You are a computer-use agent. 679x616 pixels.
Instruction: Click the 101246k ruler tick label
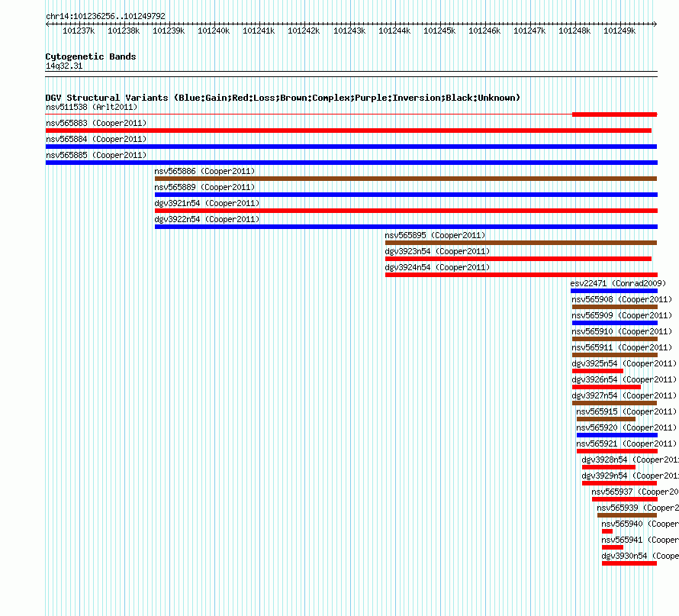tap(484, 31)
